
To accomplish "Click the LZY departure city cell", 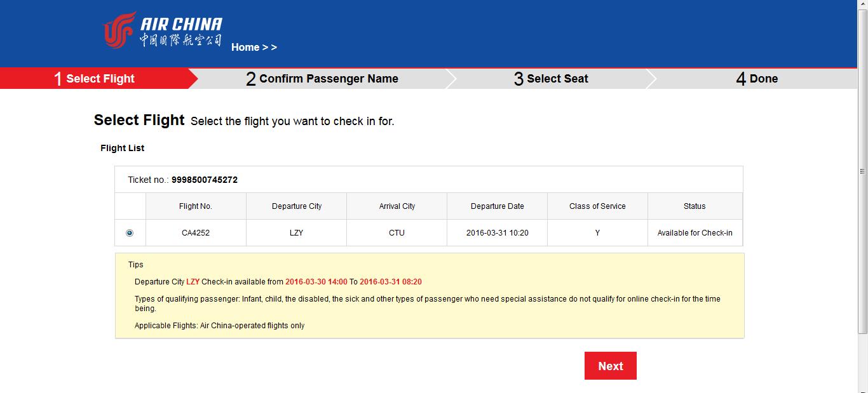I will (296, 233).
